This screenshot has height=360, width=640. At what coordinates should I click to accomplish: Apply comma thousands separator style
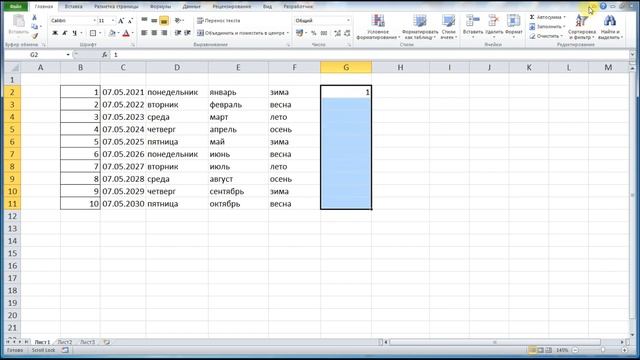[324, 33]
